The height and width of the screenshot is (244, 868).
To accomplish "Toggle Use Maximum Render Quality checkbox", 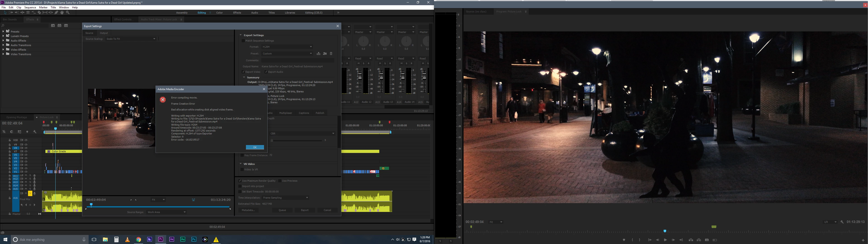I will 240,181.
